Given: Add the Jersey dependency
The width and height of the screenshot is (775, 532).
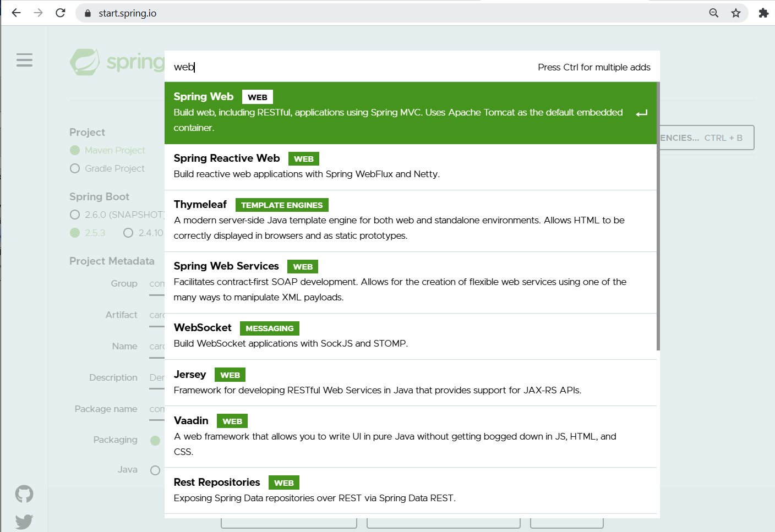Looking at the screenshot, I should pyautogui.click(x=411, y=382).
